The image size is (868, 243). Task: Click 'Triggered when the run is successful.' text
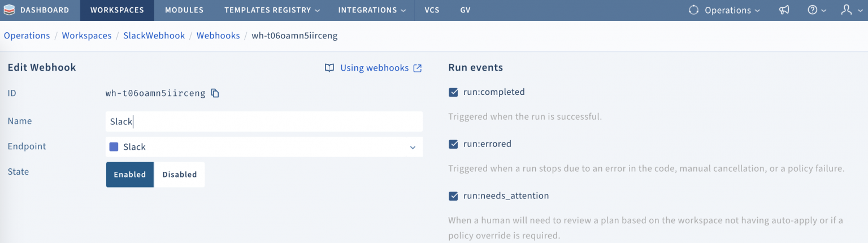click(x=525, y=117)
